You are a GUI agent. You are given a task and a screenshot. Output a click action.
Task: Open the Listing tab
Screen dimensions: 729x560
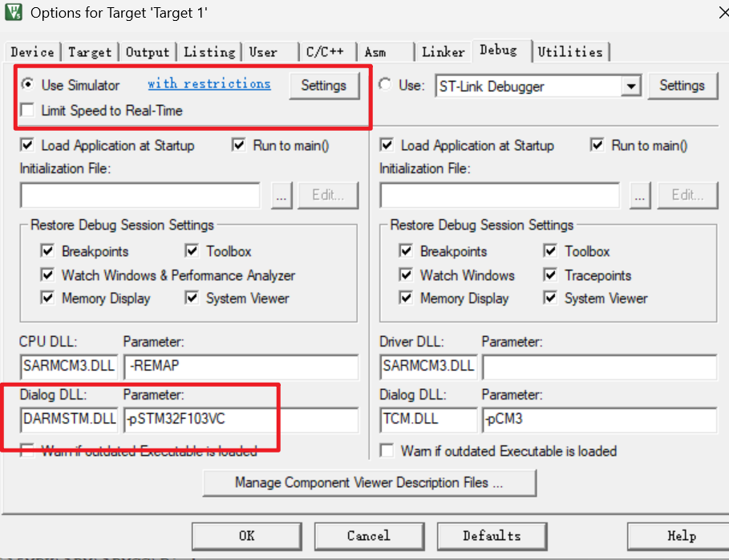coord(209,51)
